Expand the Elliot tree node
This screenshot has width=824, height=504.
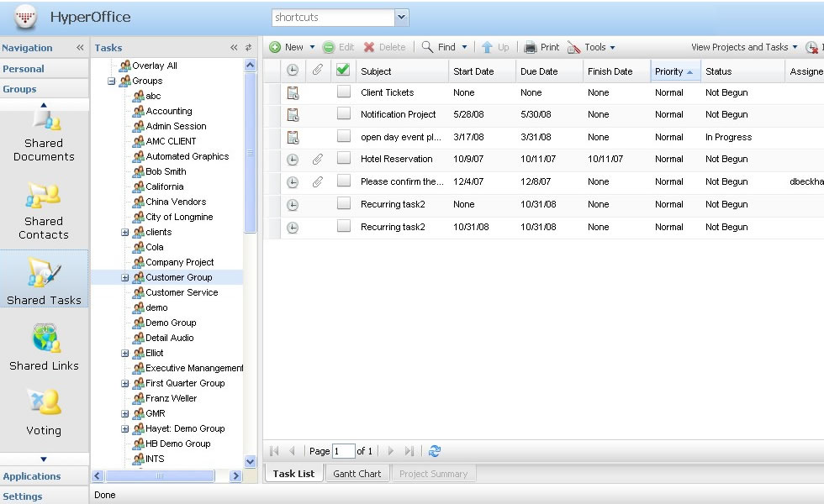pyautogui.click(x=125, y=354)
